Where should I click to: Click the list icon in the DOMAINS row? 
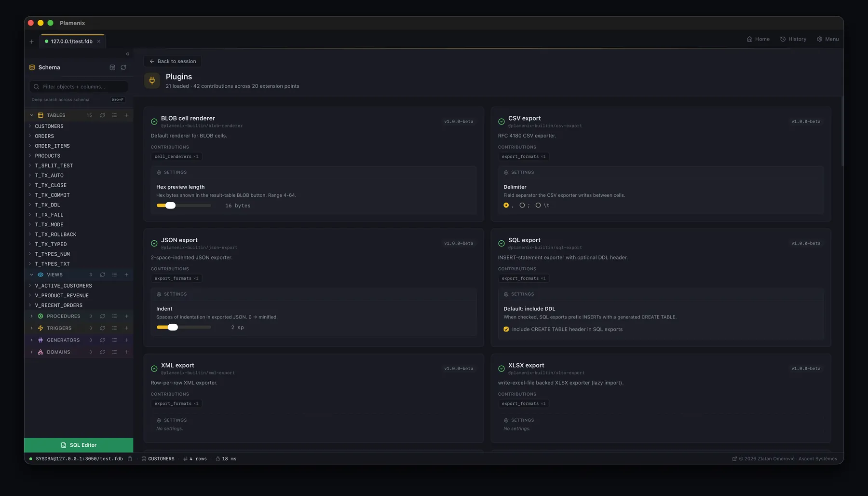[x=114, y=352]
